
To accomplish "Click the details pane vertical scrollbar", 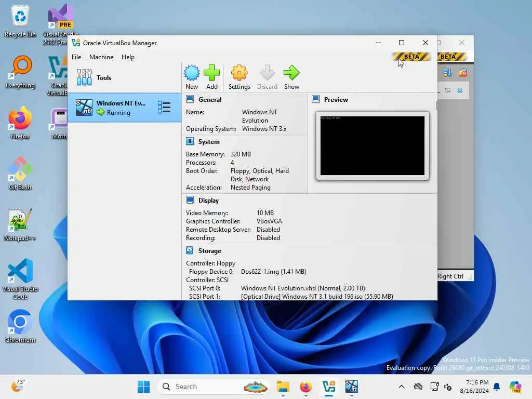I will [436, 105].
